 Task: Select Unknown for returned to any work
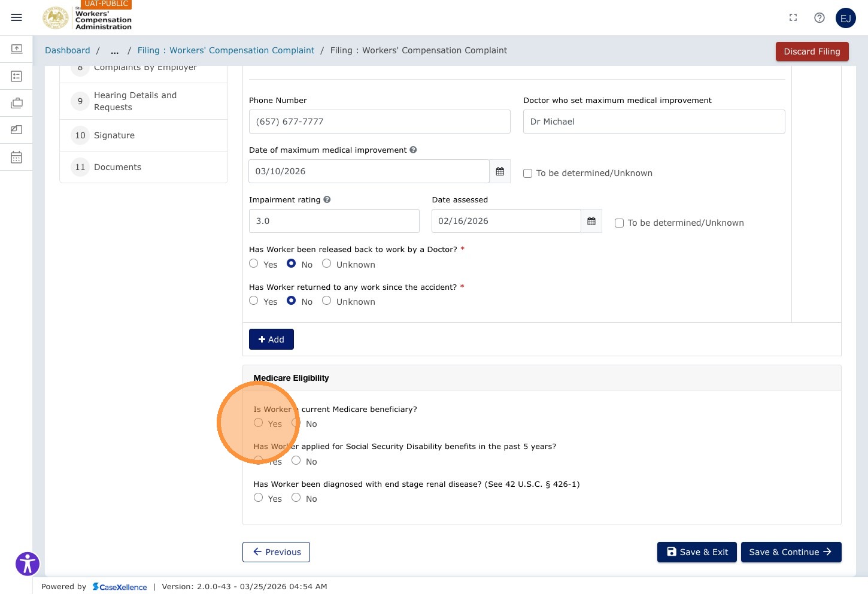pos(326,301)
